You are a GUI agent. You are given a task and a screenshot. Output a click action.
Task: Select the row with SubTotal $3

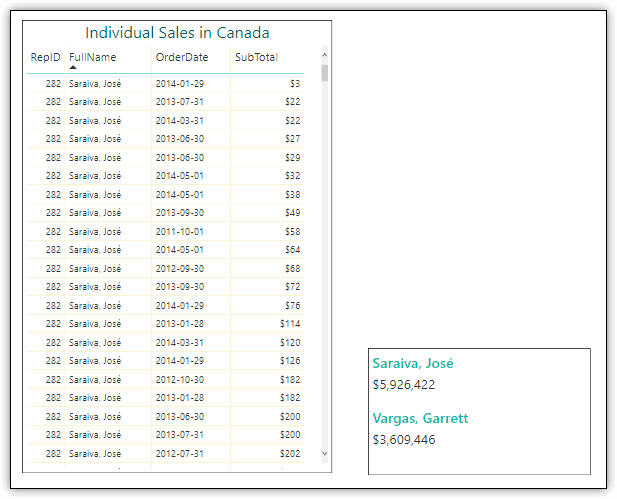pos(165,83)
